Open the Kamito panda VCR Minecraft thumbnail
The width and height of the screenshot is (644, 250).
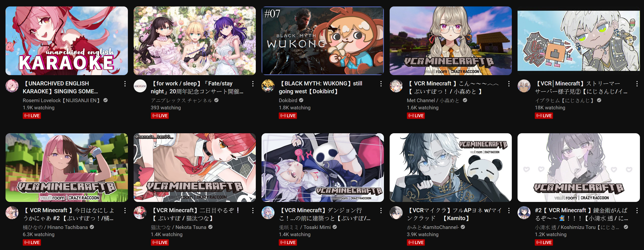(450, 167)
